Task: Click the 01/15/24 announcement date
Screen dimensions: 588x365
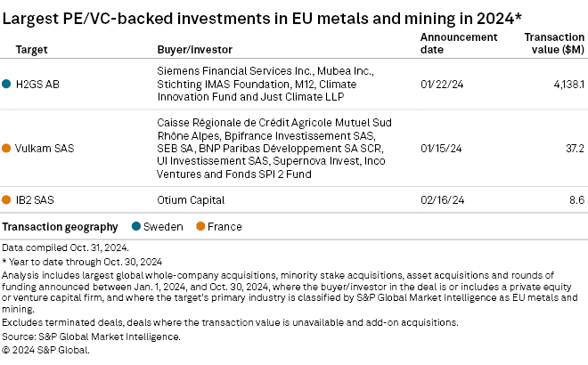Action: pyautogui.click(x=442, y=148)
